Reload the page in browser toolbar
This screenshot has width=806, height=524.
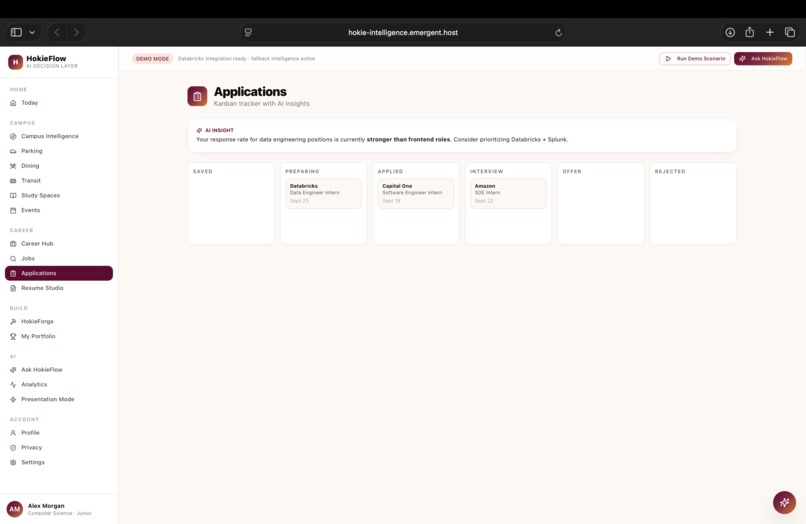click(559, 32)
